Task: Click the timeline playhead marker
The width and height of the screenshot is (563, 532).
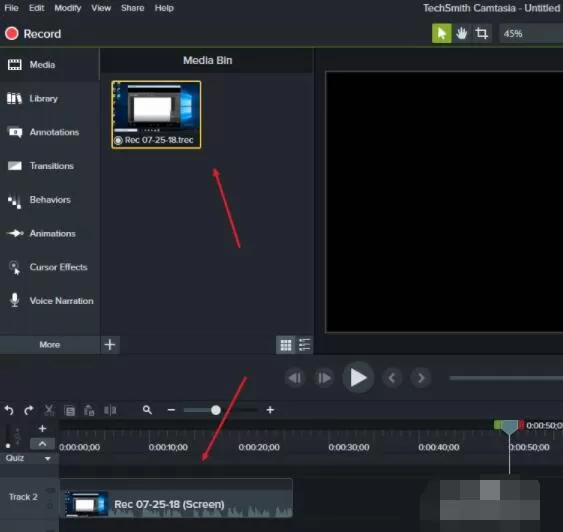Action: click(x=509, y=427)
